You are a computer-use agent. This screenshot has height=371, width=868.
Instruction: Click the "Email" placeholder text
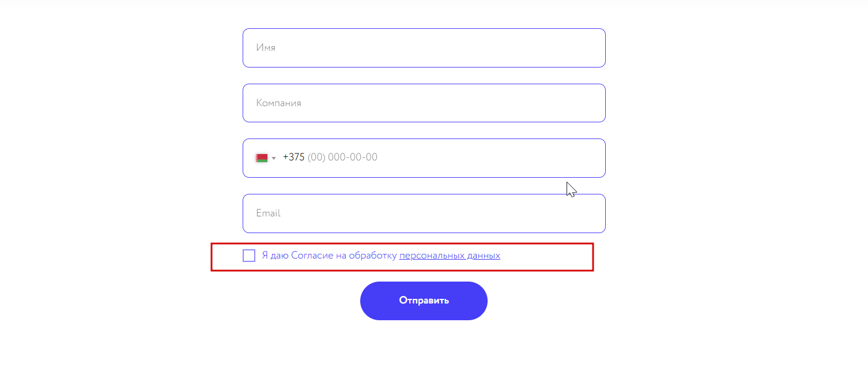pos(269,213)
